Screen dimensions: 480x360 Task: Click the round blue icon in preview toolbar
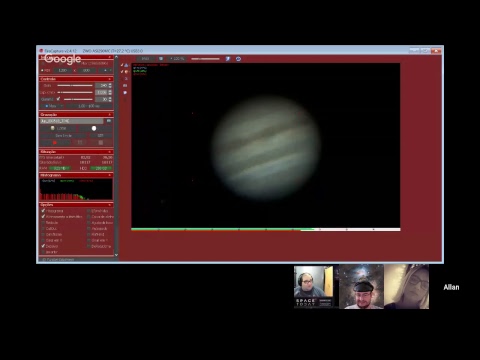point(238,59)
